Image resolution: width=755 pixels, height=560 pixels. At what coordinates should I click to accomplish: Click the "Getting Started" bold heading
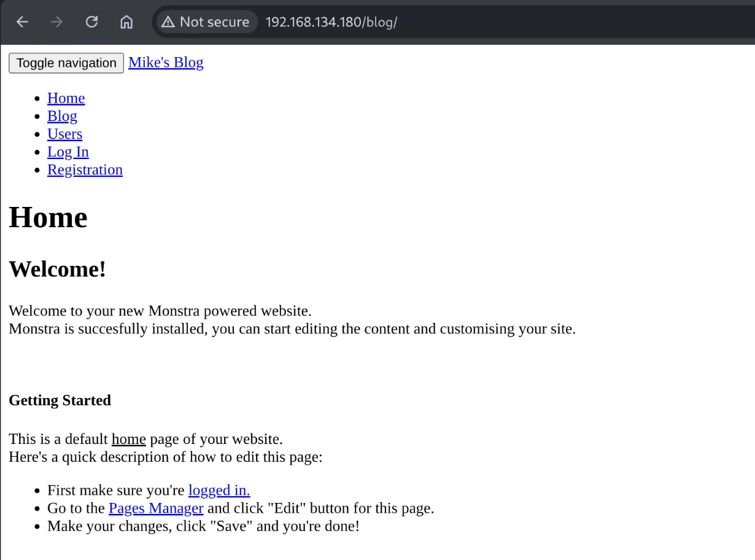point(60,400)
